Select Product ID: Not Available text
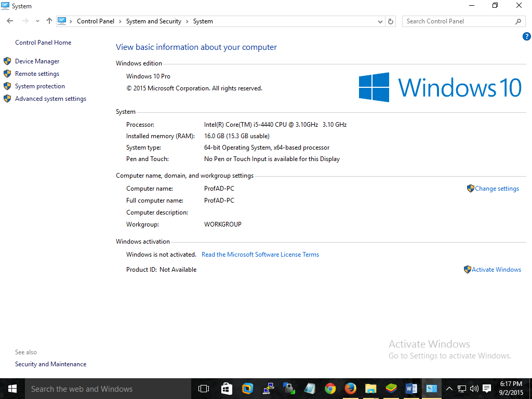The image size is (532, 399). [161, 270]
